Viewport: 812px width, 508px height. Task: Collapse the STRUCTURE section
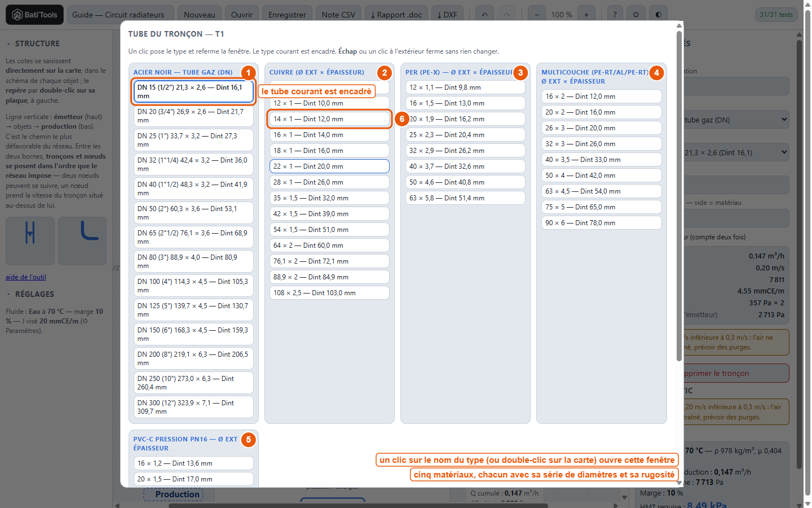click(33, 43)
